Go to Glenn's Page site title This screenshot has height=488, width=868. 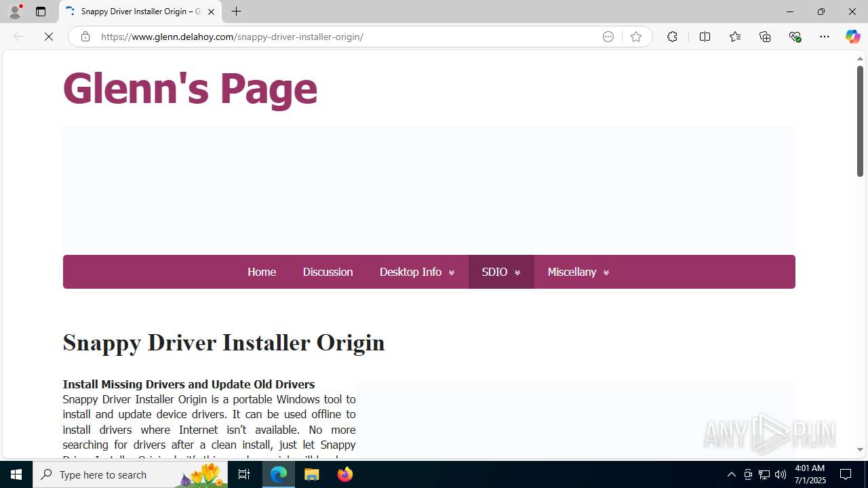190,89
